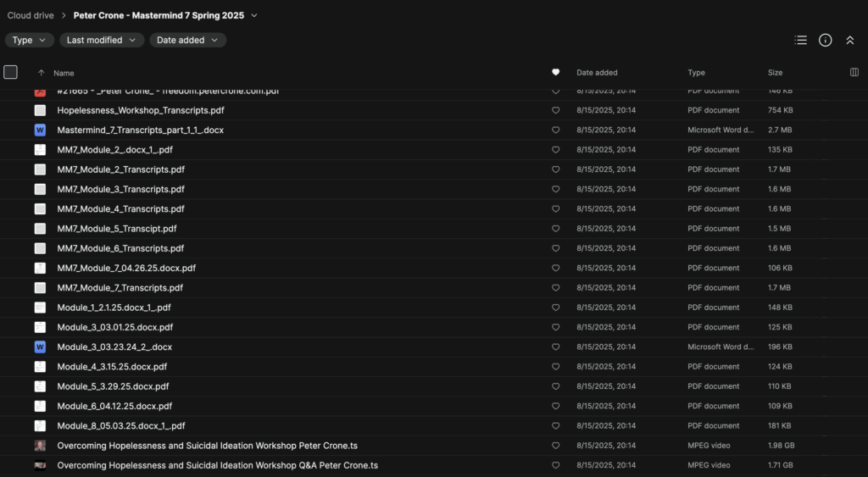Open the Date added filter dropdown
868x477 pixels.
click(187, 40)
